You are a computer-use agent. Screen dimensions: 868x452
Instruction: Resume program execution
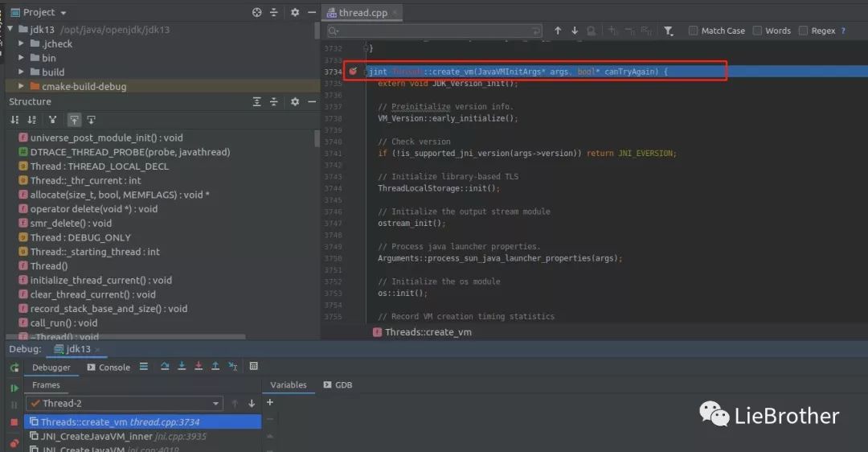(14, 388)
